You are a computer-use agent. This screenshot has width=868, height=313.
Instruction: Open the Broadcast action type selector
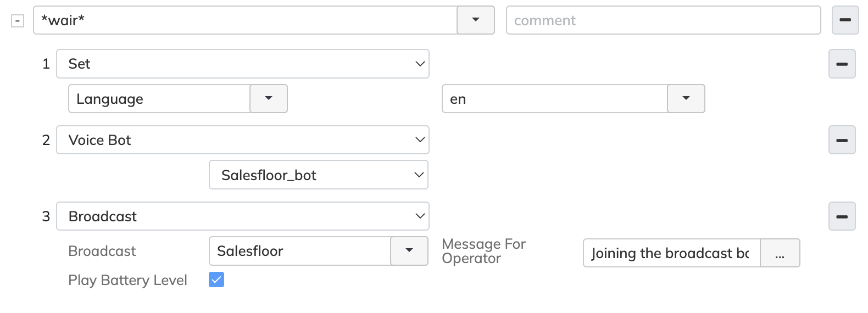click(x=242, y=216)
